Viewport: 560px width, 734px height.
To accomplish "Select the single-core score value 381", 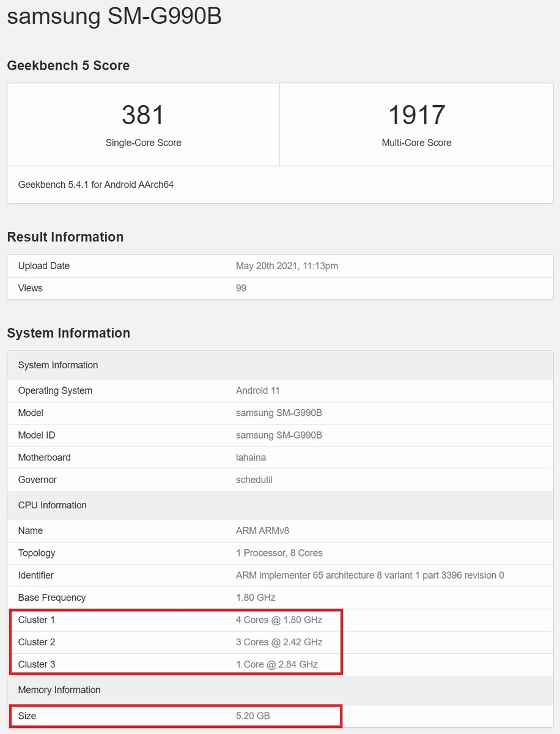I will click(143, 115).
